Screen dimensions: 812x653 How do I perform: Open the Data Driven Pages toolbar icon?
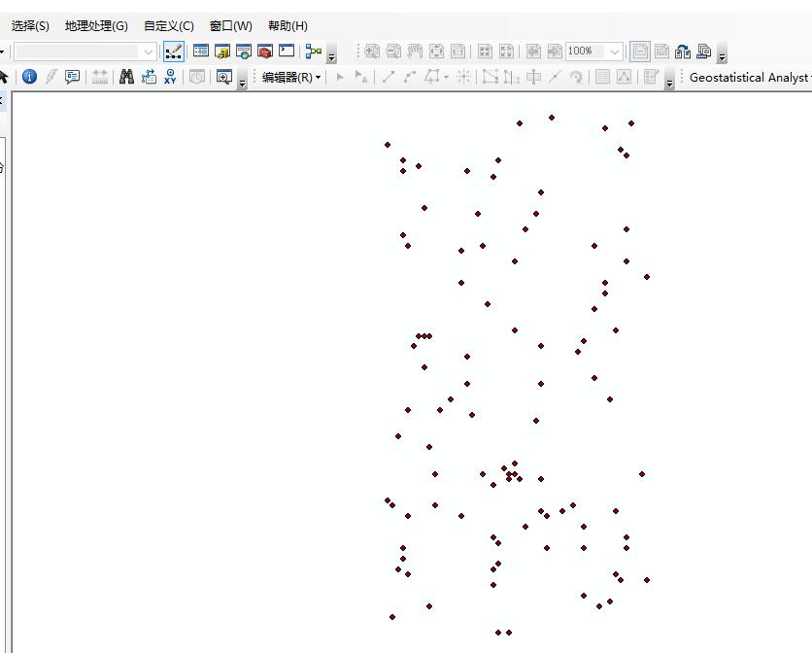pyautogui.click(x=704, y=51)
